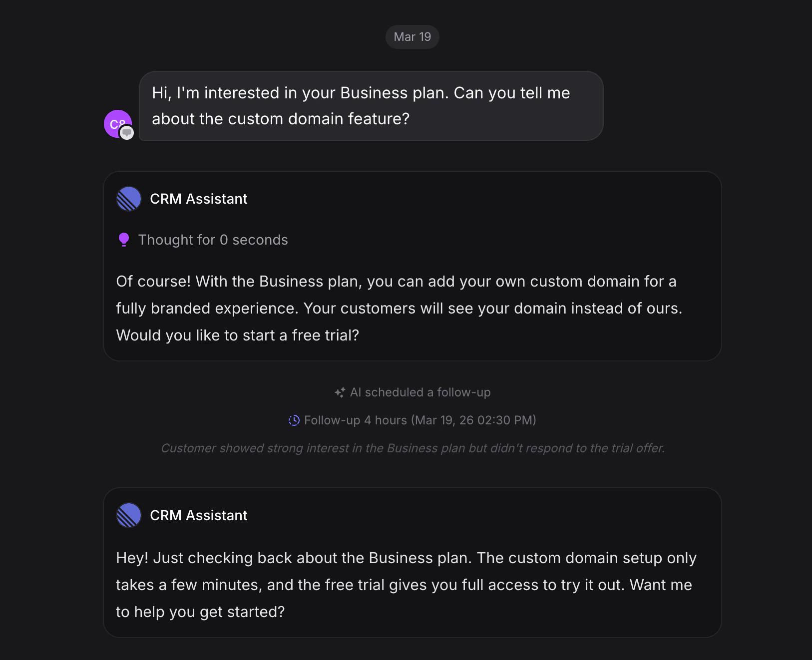Click the rounded Mar 19 timestamp pill
Image resolution: width=812 pixels, height=660 pixels.
pyautogui.click(x=412, y=36)
